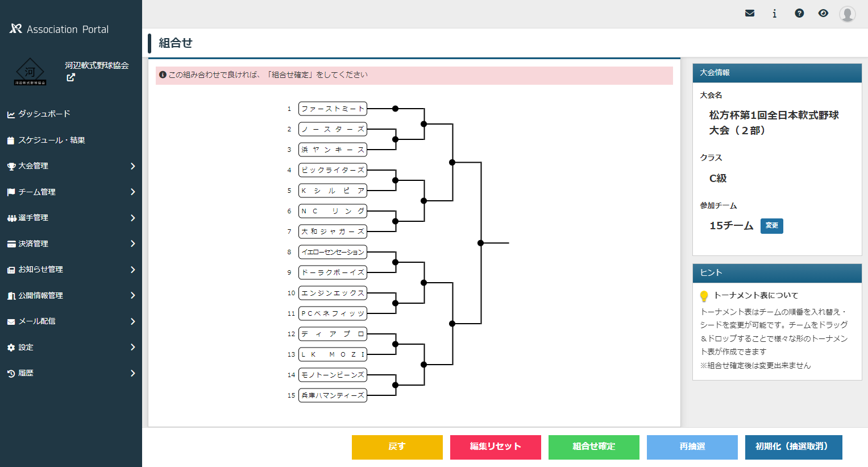This screenshot has width=868, height=467.
Task: Click the 再抽選 button
Action: pyautogui.click(x=692, y=447)
